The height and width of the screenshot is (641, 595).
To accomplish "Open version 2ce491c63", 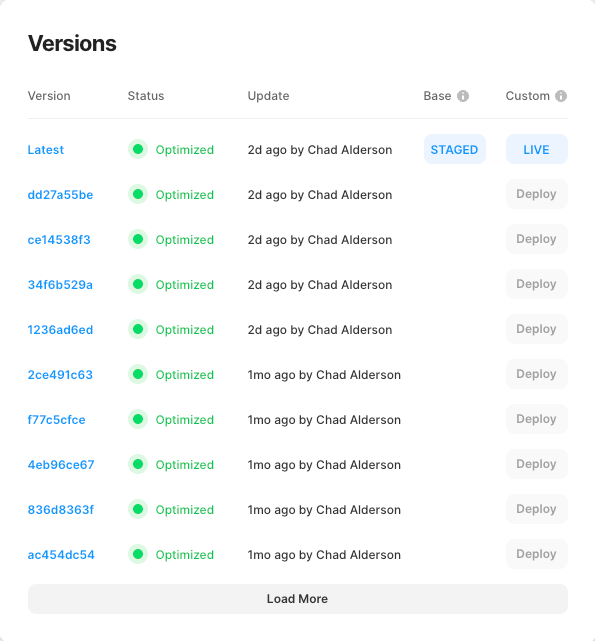I will pos(60,374).
